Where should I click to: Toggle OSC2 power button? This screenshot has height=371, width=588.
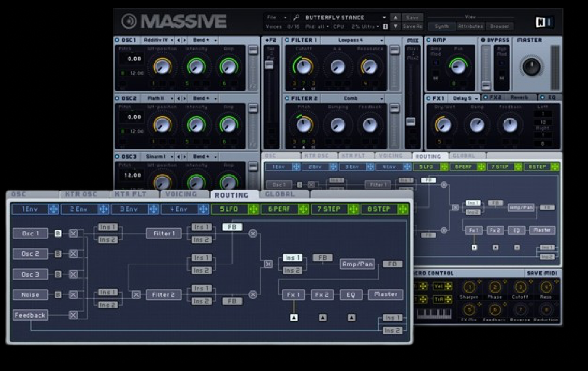coord(118,99)
